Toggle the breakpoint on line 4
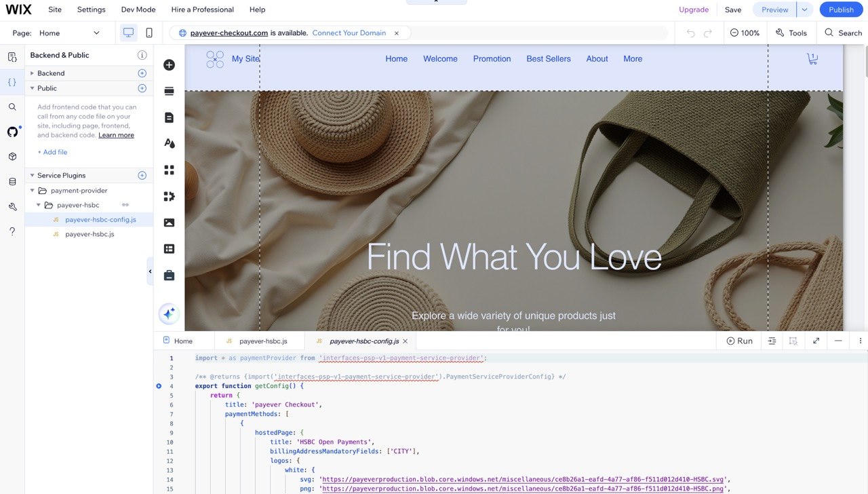Screen dimensions: 868x494 pos(159,386)
